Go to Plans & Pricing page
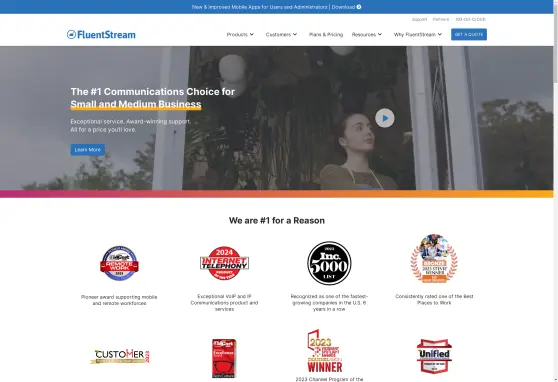The image size is (558, 382). (x=326, y=35)
